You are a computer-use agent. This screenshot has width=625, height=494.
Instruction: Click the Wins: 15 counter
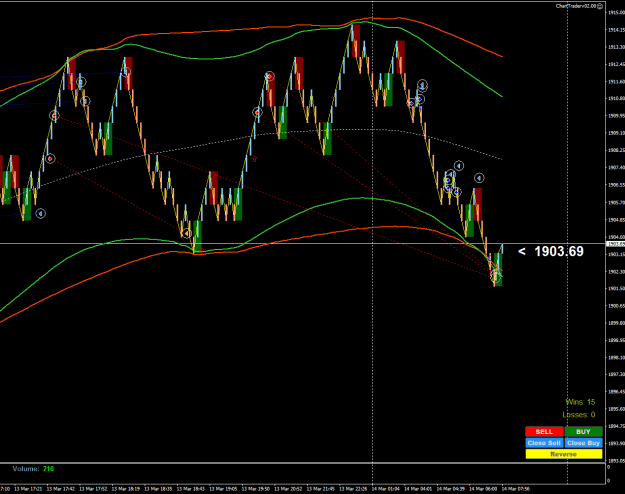(x=580, y=402)
